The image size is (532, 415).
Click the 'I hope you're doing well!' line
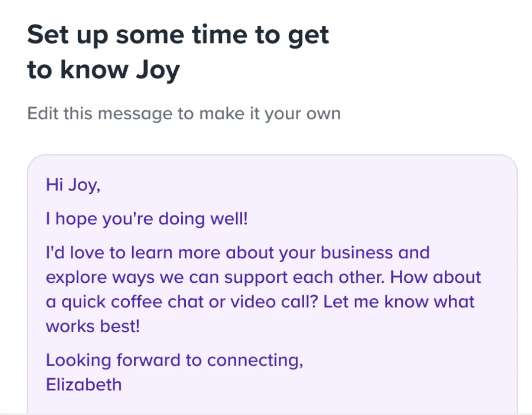[x=147, y=219]
